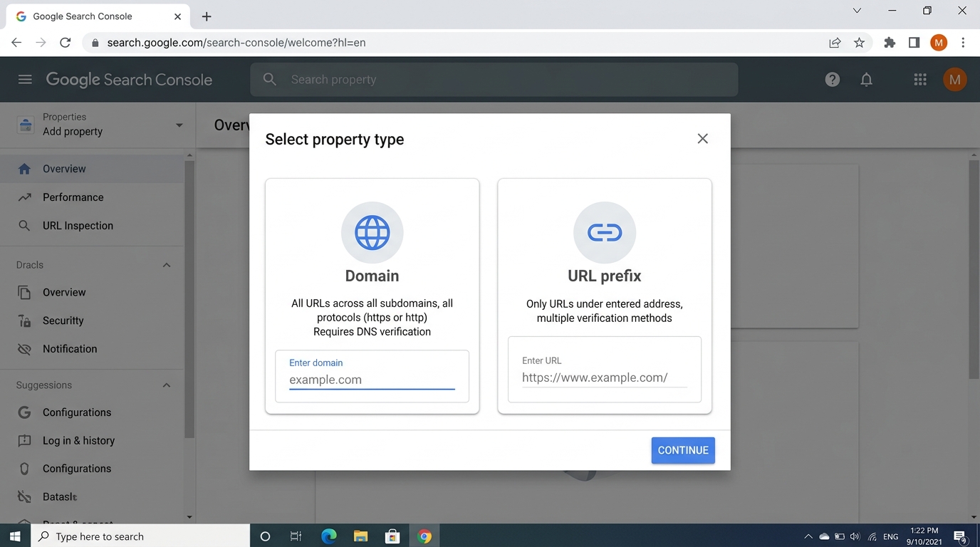Collapse the Dracls section

tap(167, 265)
